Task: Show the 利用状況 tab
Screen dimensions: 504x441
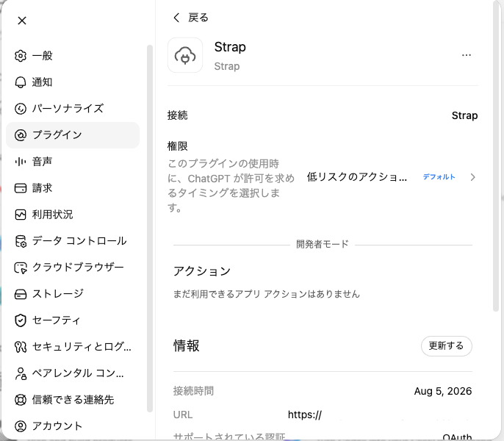Action: pyautogui.click(x=73, y=214)
